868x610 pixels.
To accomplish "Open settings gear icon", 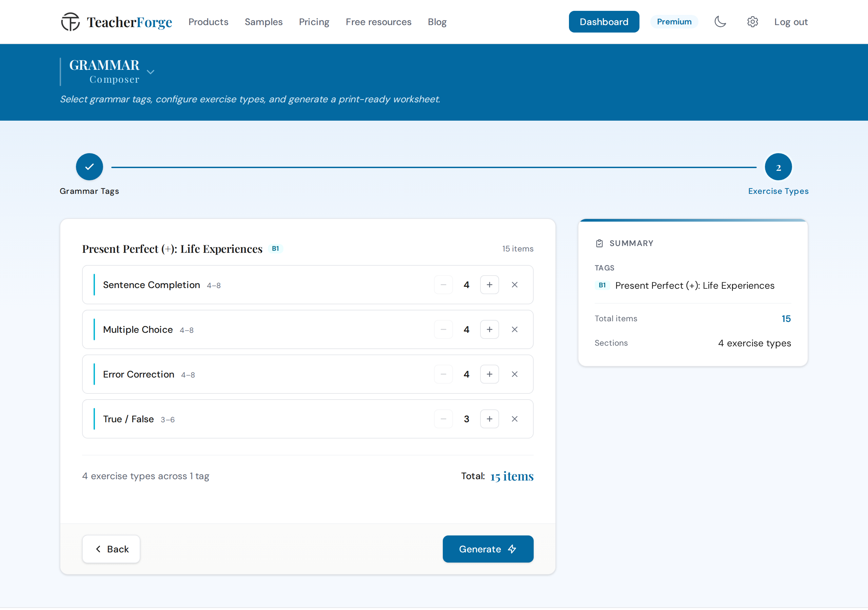I will (752, 22).
